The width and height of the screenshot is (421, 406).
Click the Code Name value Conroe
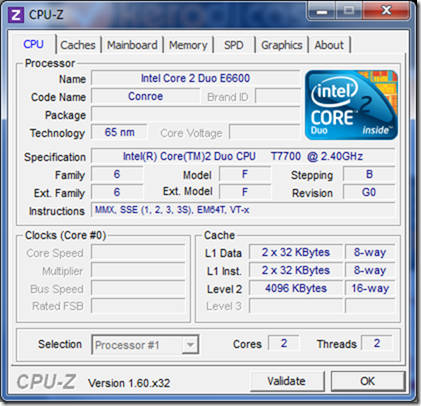(x=146, y=96)
